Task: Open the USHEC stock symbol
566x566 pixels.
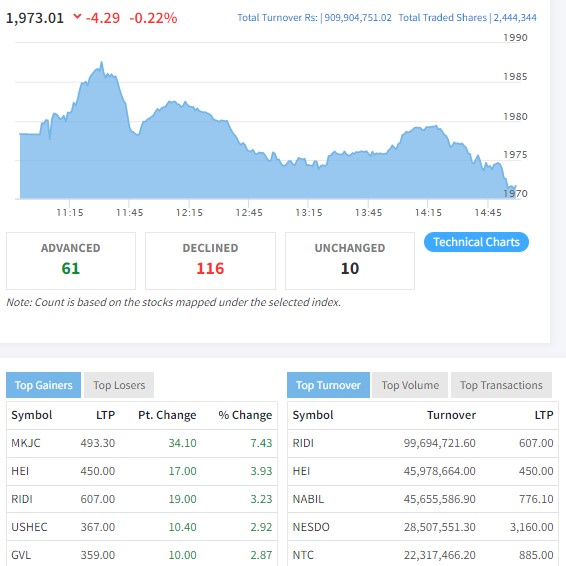Action: 29,527
